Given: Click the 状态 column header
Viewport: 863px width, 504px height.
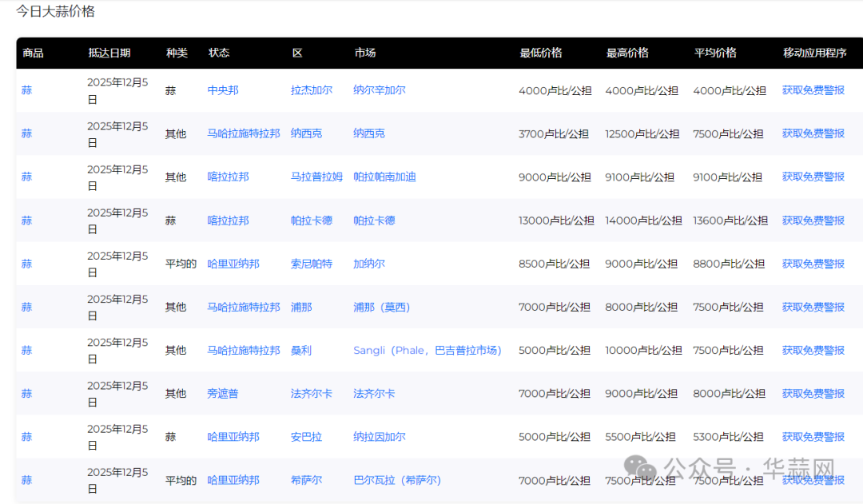Looking at the screenshot, I should pyautogui.click(x=219, y=53).
